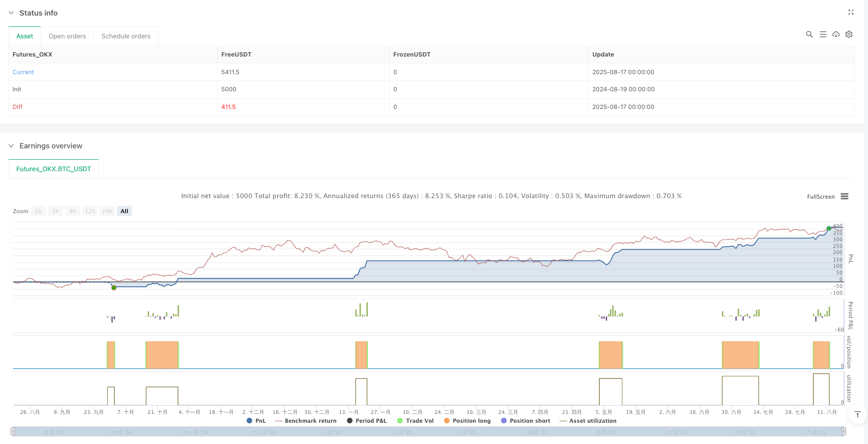Switch to the Open orders tab
This screenshot has height=444, width=868.
coord(67,36)
